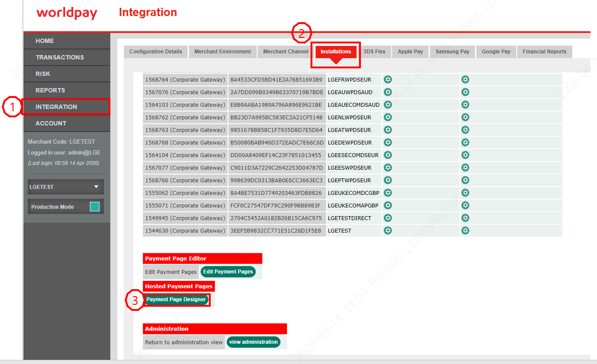Open first gear icon for LGEESECOMDSEUR

click(x=388, y=155)
